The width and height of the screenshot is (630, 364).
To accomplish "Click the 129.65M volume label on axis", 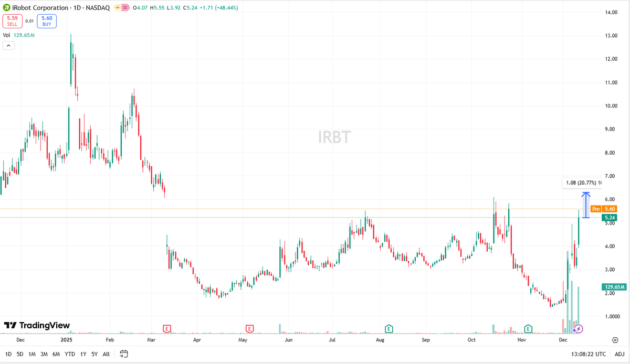I will pos(613,287).
